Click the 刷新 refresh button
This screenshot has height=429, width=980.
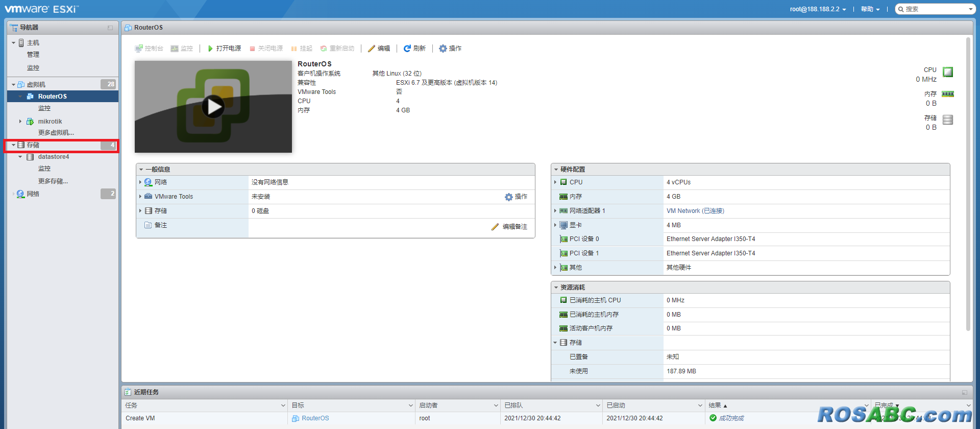[x=414, y=49]
